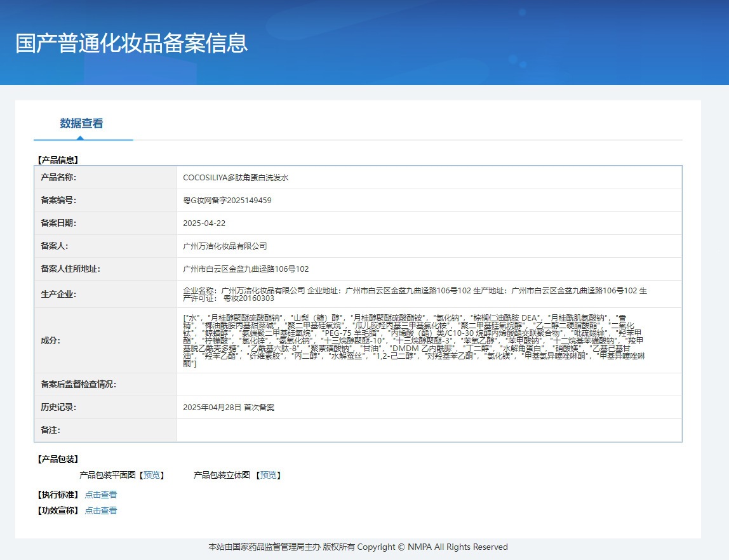The image size is (729, 560).
Task: Select the 生产企业 details text
Action: pos(415,294)
